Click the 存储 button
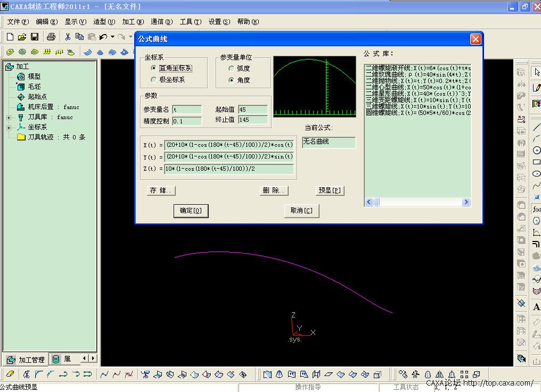 (x=161, y=190)
